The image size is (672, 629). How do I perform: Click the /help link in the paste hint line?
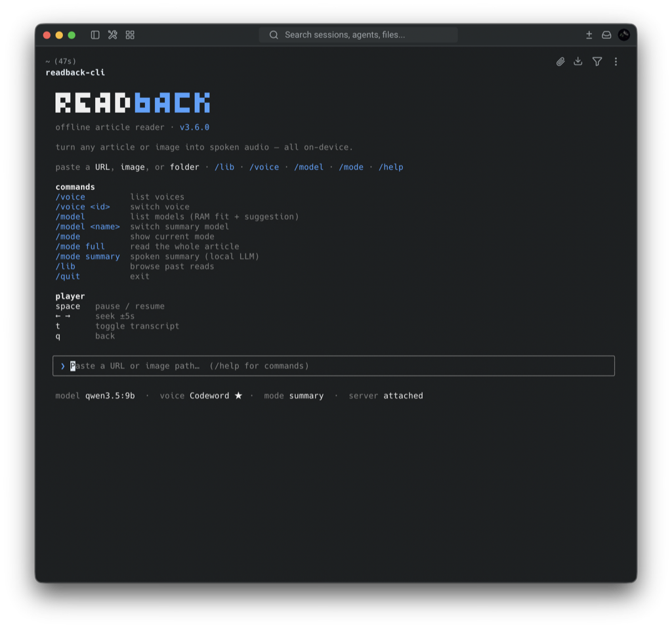(391, 167)
